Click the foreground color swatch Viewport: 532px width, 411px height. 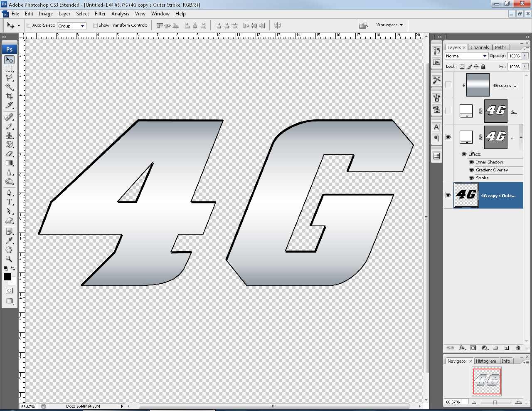pyautogui.click(x=7, y=277)
